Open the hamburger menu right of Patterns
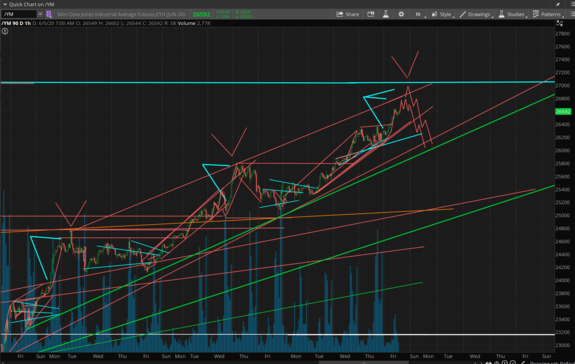575x364 pixels. [572, 14]
